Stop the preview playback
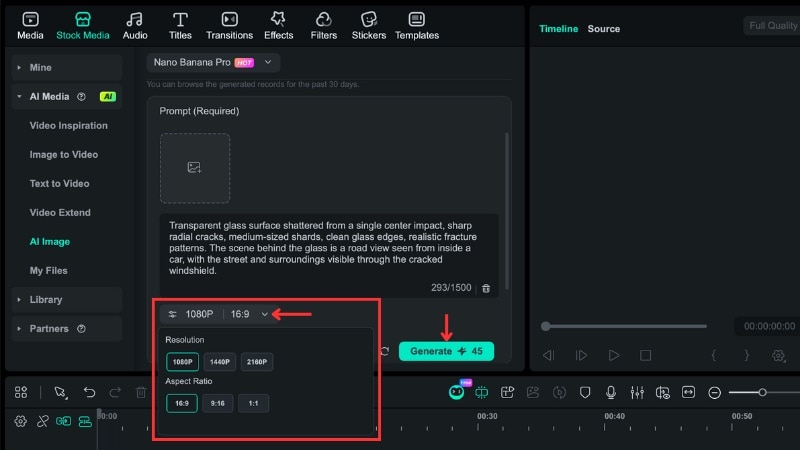Viewport: 800px width, 450px height. [645, 355]
